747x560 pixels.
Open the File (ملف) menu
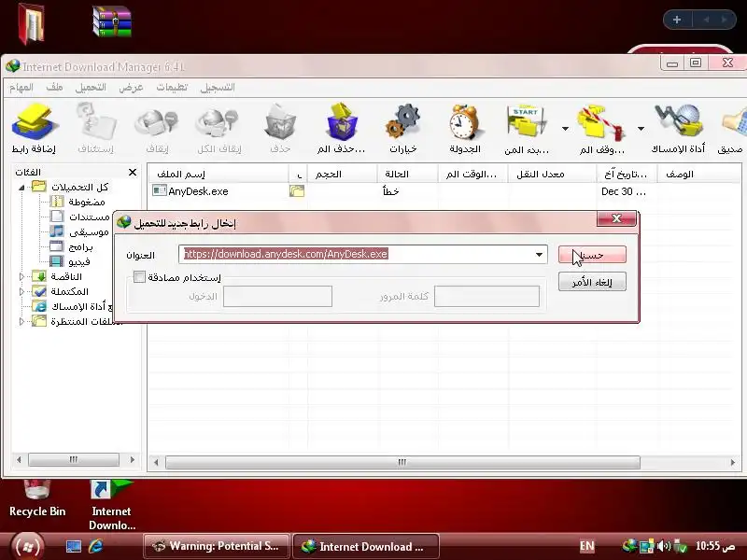54,88
